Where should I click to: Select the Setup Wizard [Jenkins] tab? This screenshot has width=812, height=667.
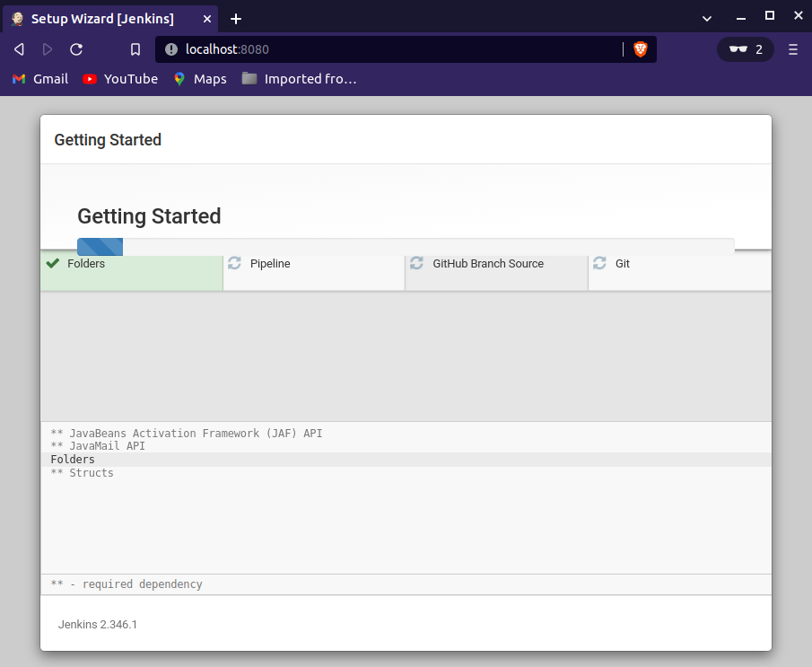point(101,18)
